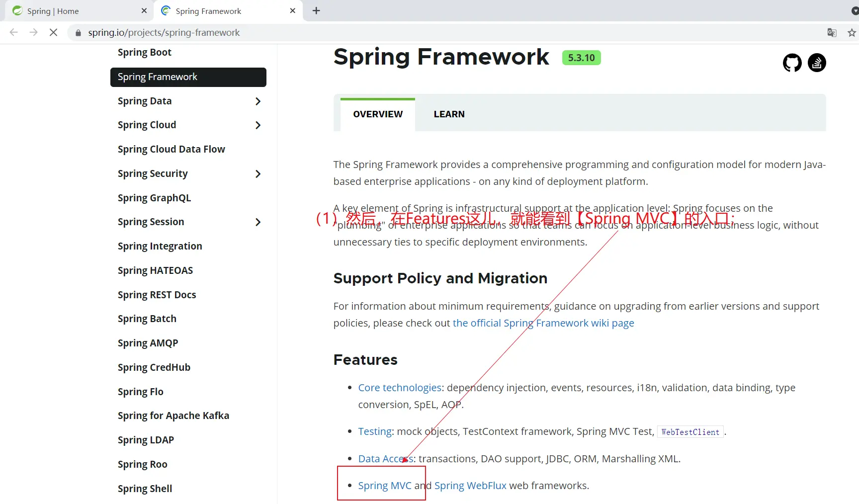Screen dimensions: 859x504
Task: Open Spring AMQP project page
Action: (x=148, y=343)
